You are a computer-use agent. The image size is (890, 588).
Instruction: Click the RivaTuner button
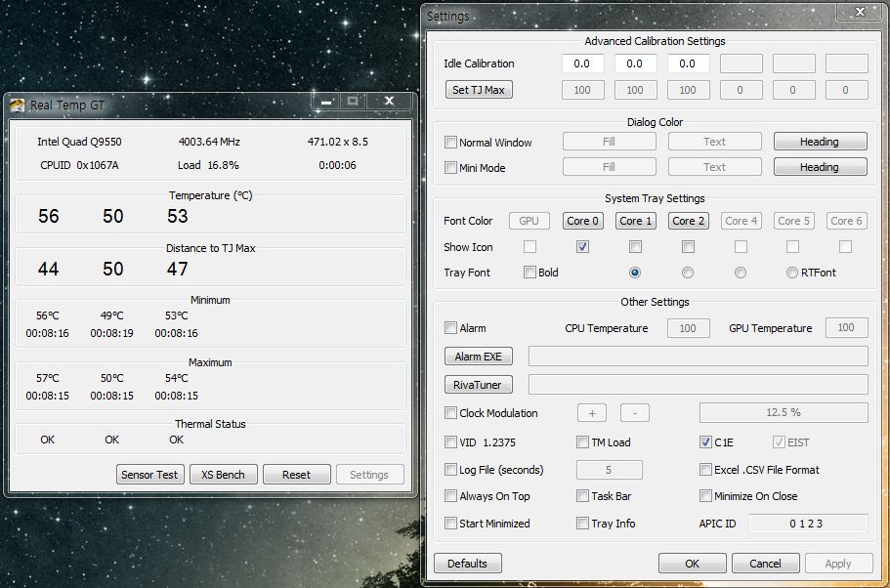[479, 385]
